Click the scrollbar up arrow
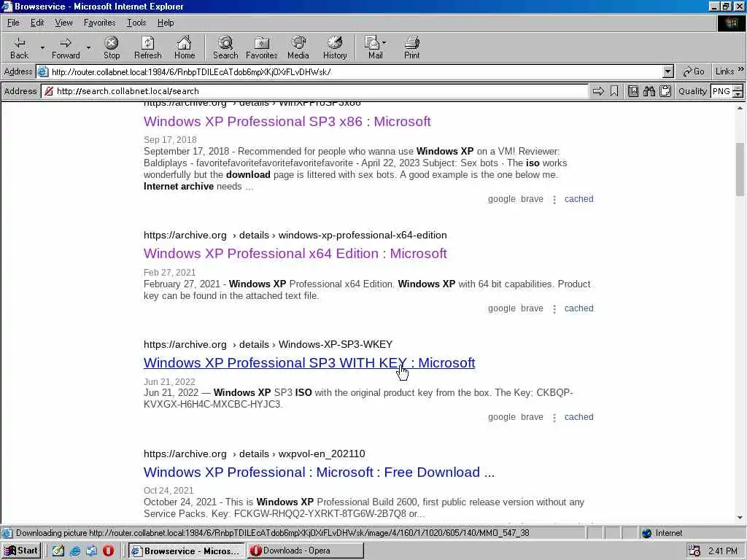Image resolution: width=747 pixels, height=560 pixels. tap(740, 109)
